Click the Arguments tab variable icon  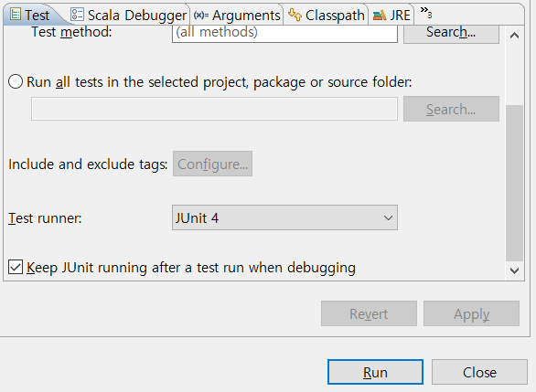point(201,15)
